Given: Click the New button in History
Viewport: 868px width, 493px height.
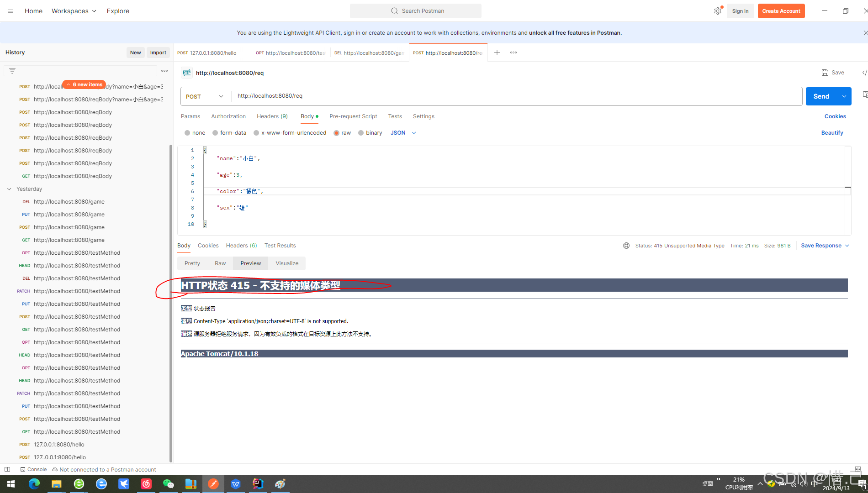Looking at the screenshot, I should [x=135, y=52].
